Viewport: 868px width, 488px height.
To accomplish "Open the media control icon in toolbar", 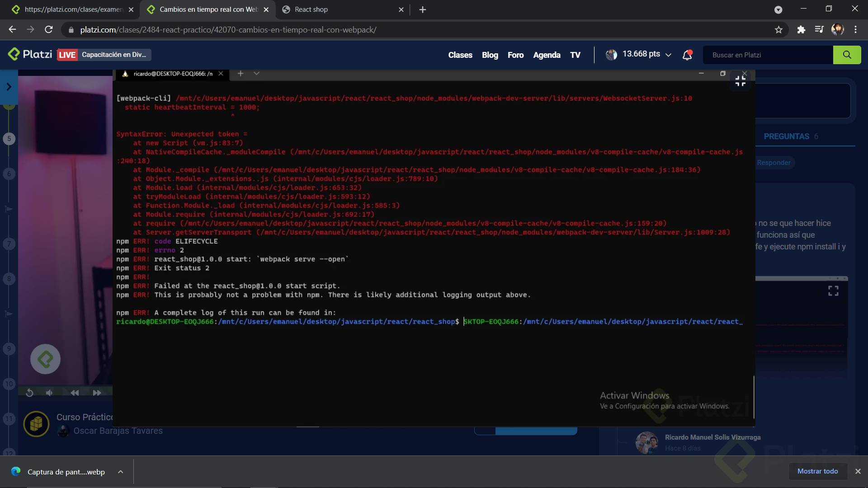I will [x=819, y=30].
